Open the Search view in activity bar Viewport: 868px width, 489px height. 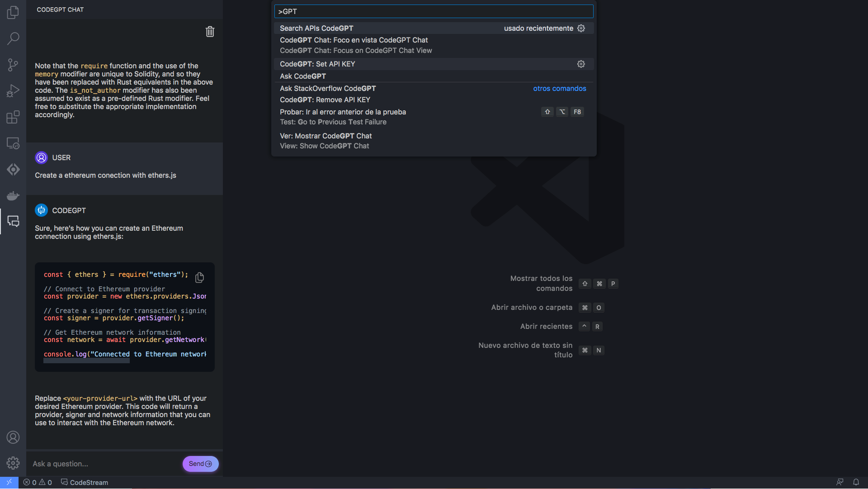coord(13,38)
